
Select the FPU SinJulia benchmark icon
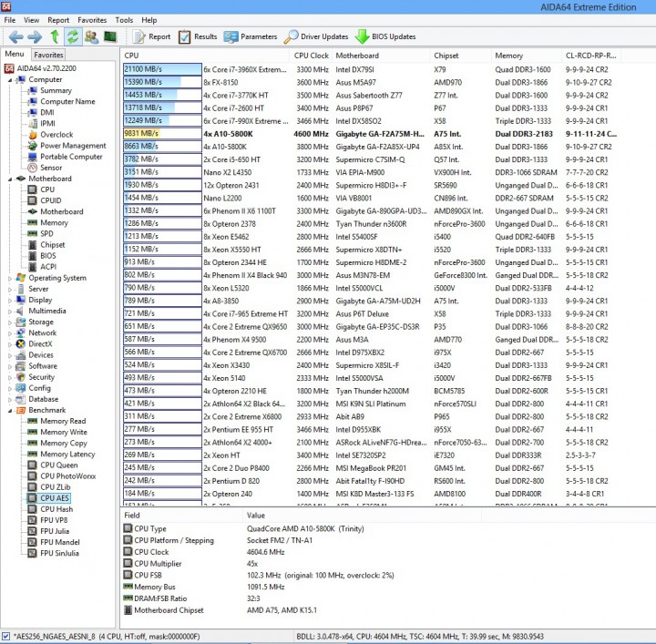point(33,553)
